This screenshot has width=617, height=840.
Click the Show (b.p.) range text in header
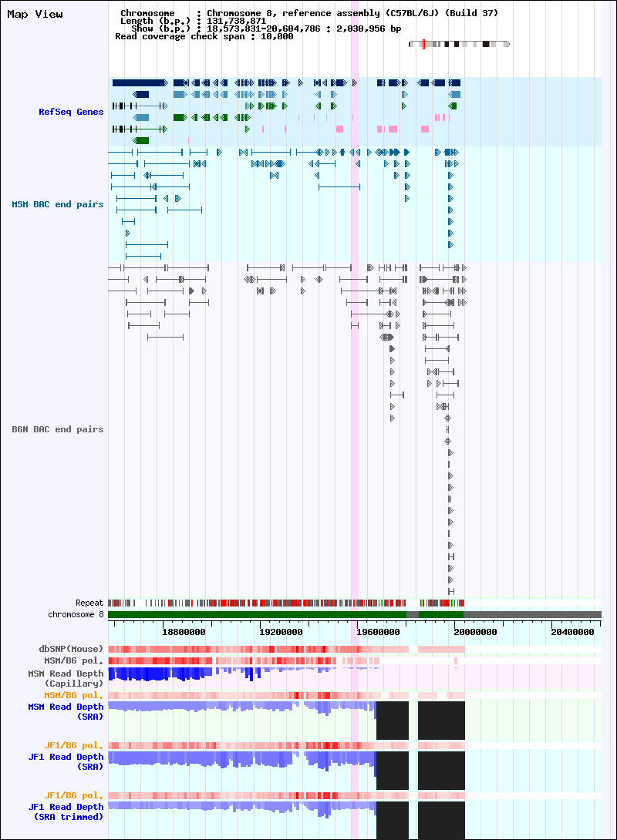coord(266,29)
